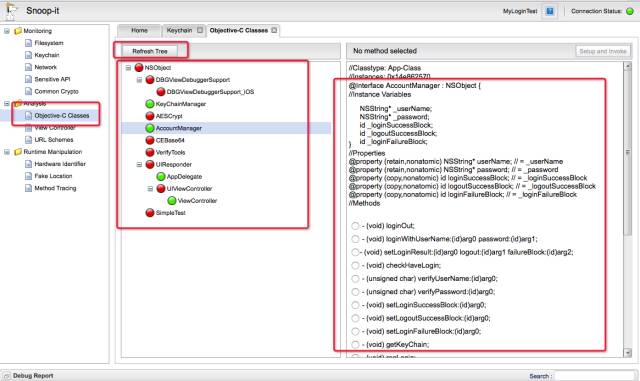Image resolution: width=640 pixels, height=381 pixels.
Task: Click the Sensitive API page icon
Action: [28, 79]
